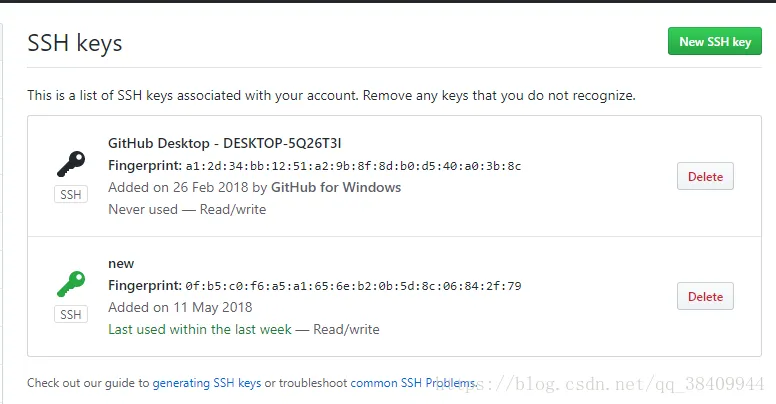The height and width of the screenshot is (404, 776).
Task: Delete the GitHub Desktop SSH key
Action: [x=705, y=177]
